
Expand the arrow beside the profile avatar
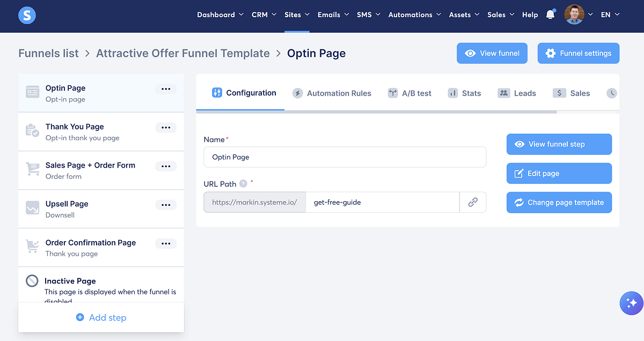tap(590, 14)
